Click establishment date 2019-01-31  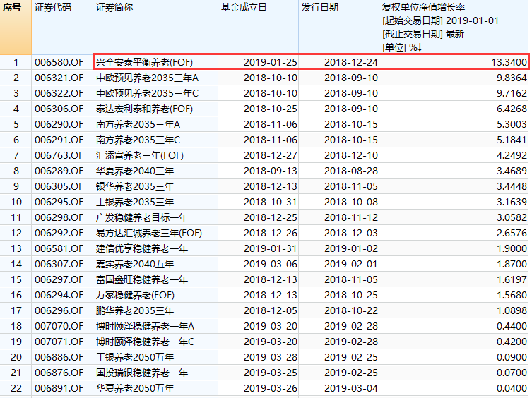271,249
